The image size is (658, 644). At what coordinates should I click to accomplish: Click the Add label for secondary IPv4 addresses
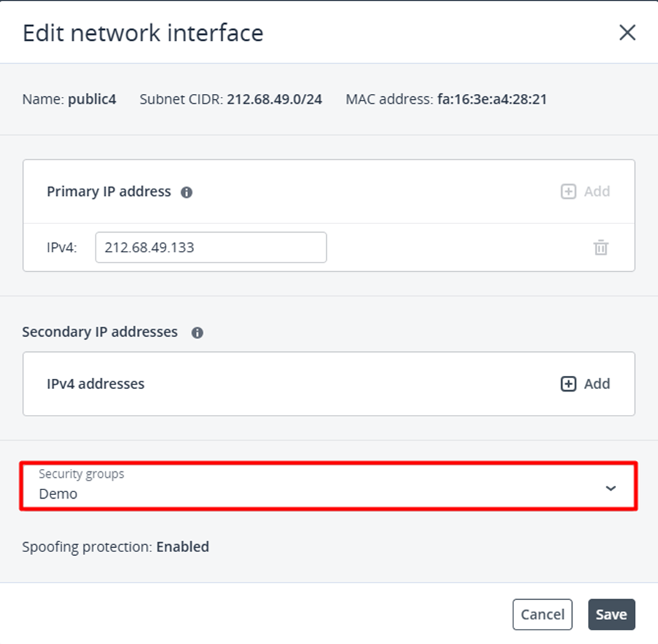[597, 384]
